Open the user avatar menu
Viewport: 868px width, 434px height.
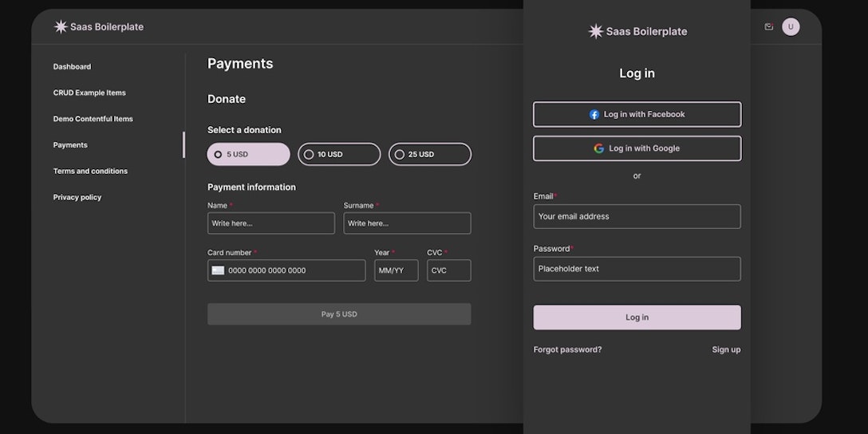(x=791, y=27)
